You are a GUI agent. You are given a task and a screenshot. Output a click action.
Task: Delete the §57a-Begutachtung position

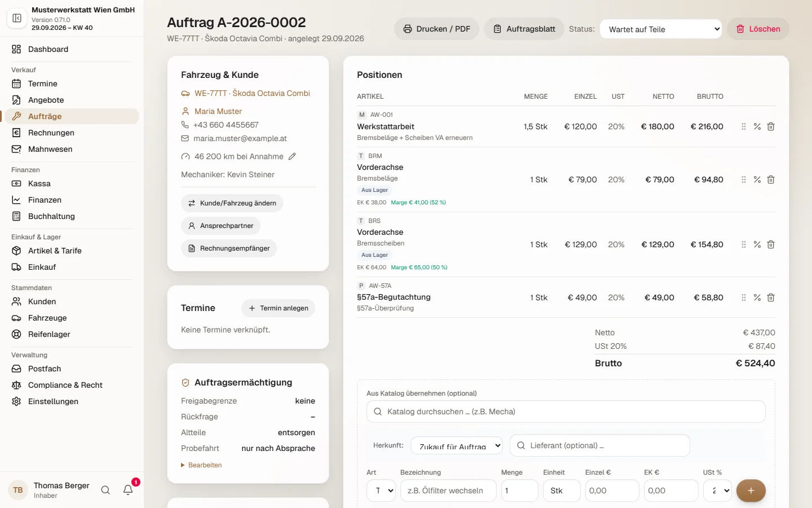coord(771,297)
